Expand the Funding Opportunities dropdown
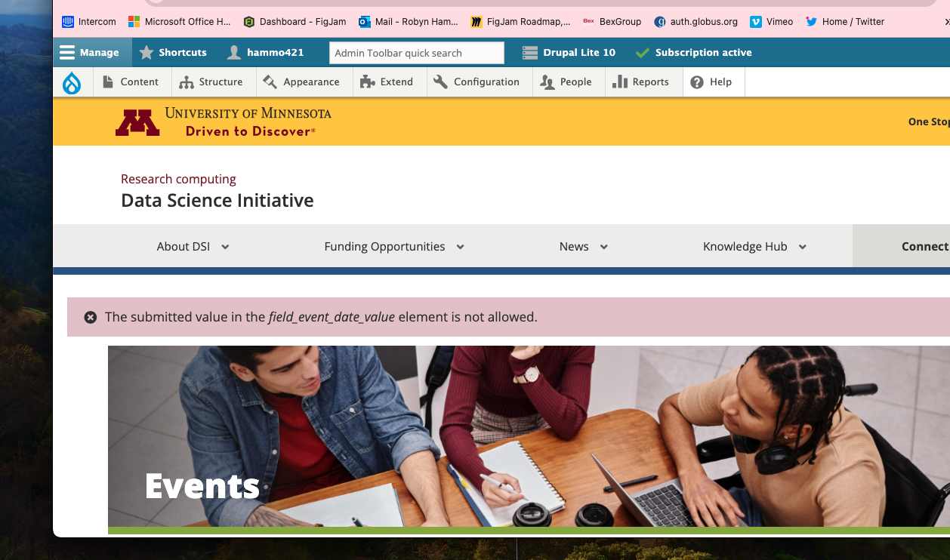This screenshot has height=560, width=950. (393, 247)
